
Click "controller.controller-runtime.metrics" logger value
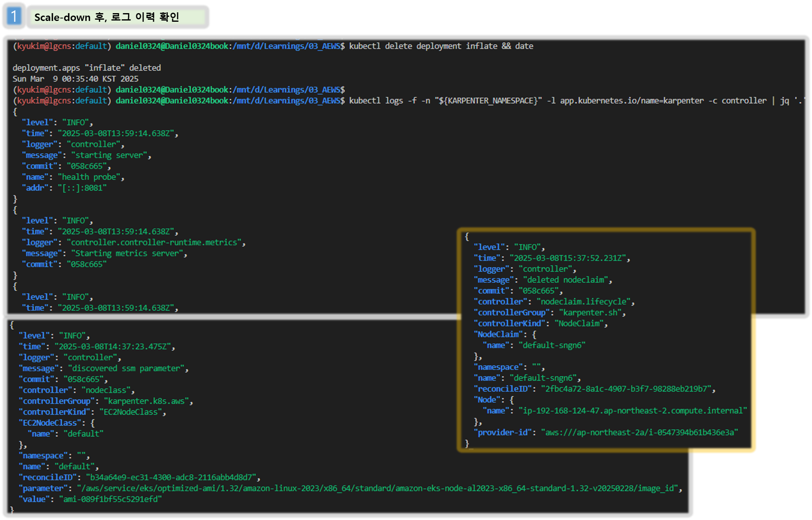[x=154, y=243]
